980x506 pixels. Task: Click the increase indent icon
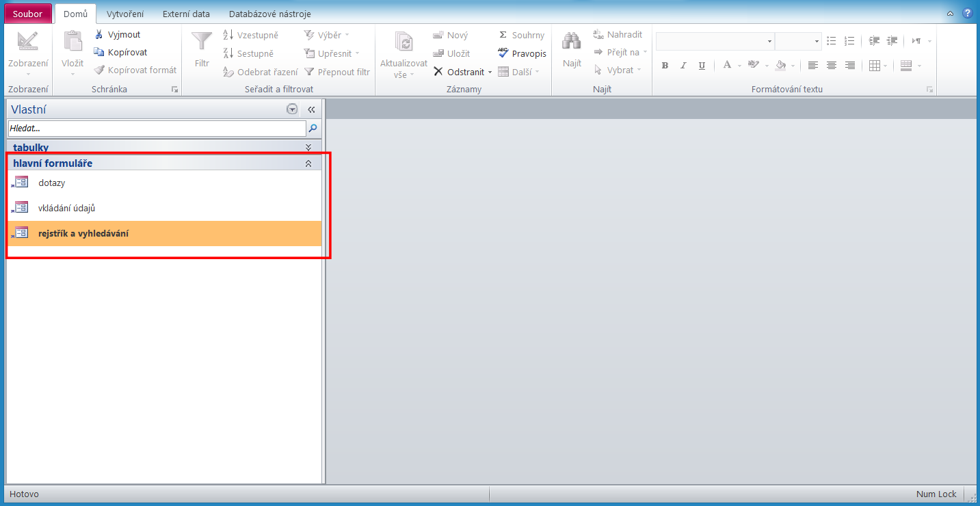coord(892,41)
